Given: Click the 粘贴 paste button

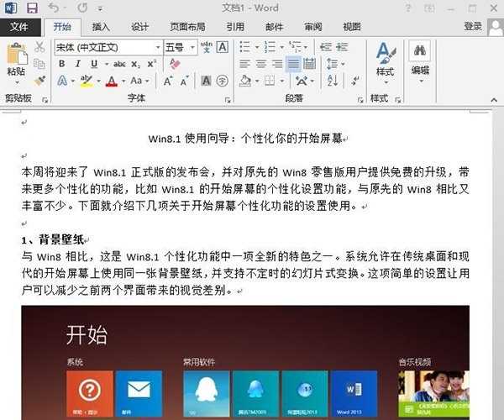Looking at the screenshot, I should (17, 63).
